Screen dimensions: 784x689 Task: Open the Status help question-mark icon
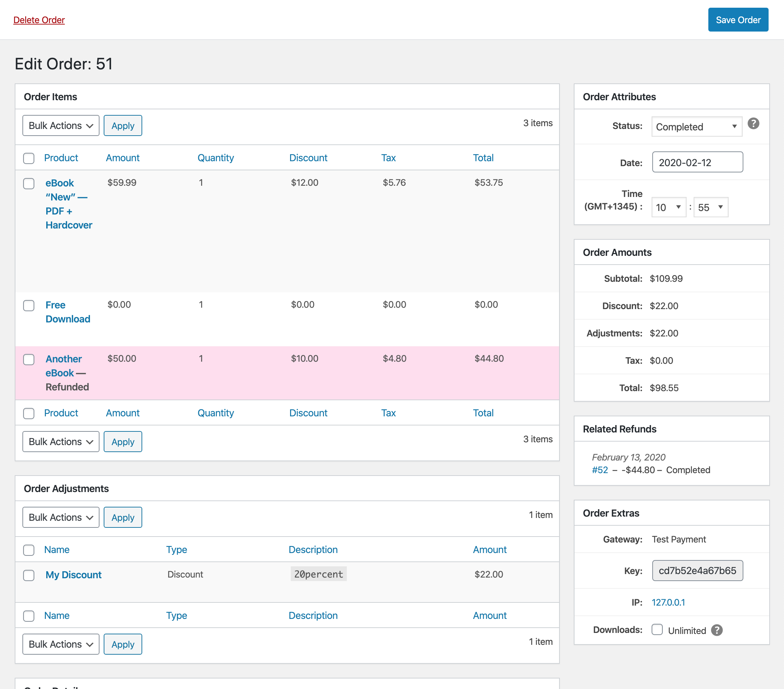coord(753,123)
